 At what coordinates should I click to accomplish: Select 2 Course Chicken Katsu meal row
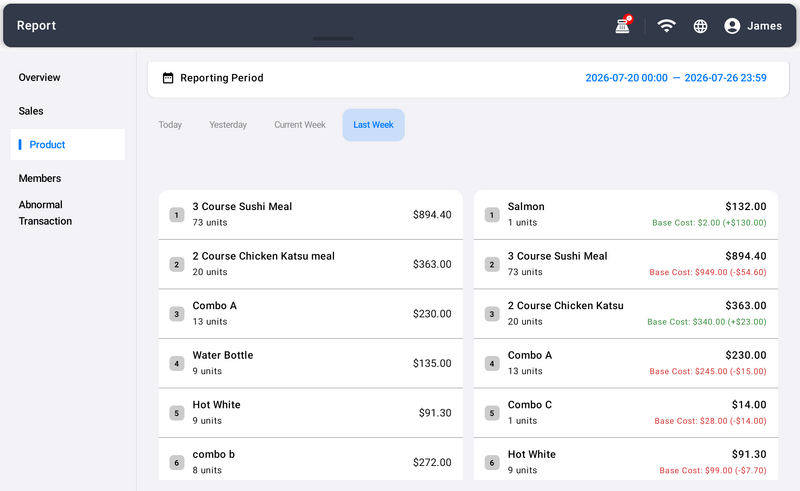click(x=310, y=264)
